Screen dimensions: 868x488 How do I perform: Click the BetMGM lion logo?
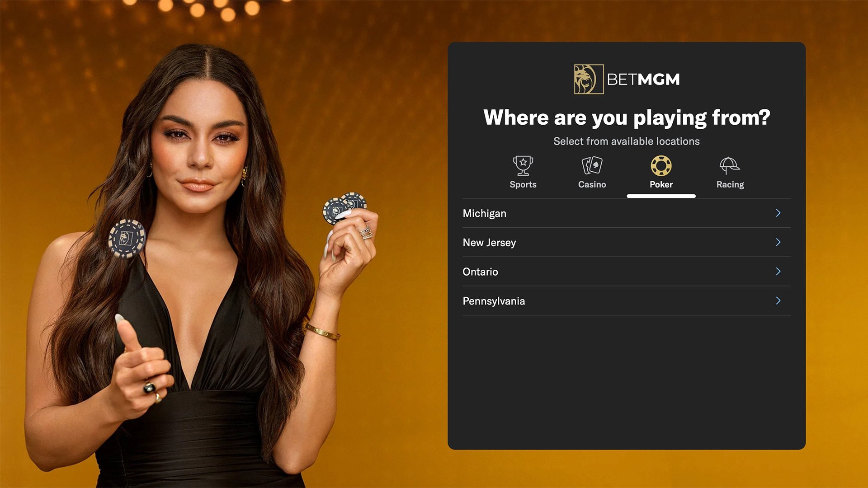click(589, 79)
